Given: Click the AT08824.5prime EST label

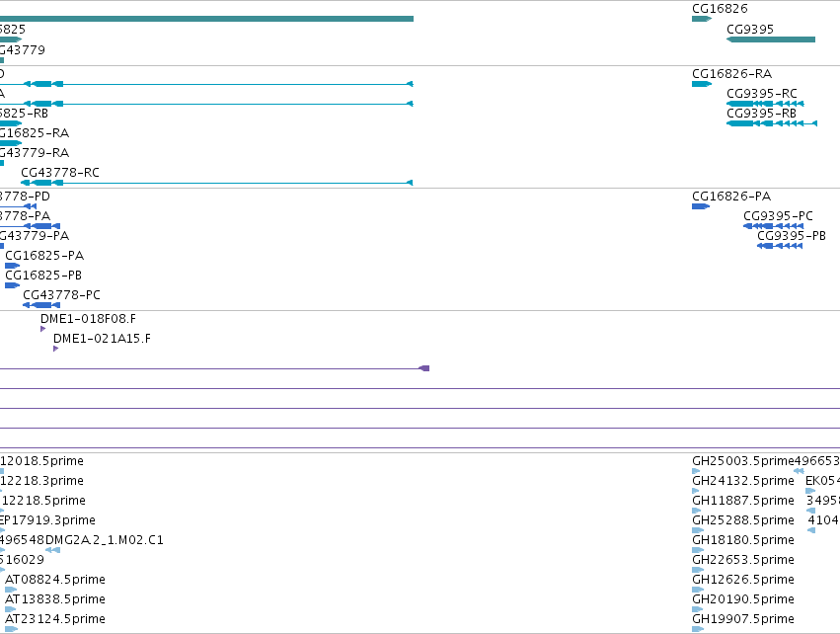Looking at the screenshot, I should coord(55,580).
